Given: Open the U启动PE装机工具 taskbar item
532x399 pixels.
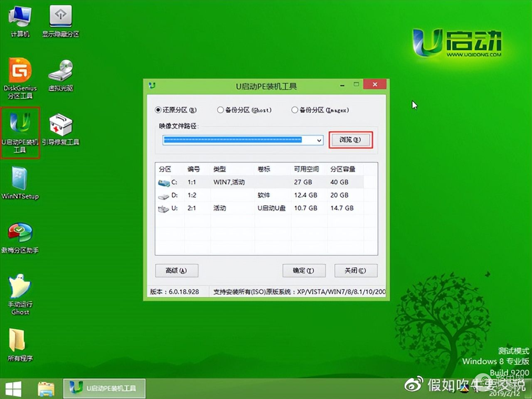Looking at the screenshot, I should pyautogui.click(x=104, y=388).
